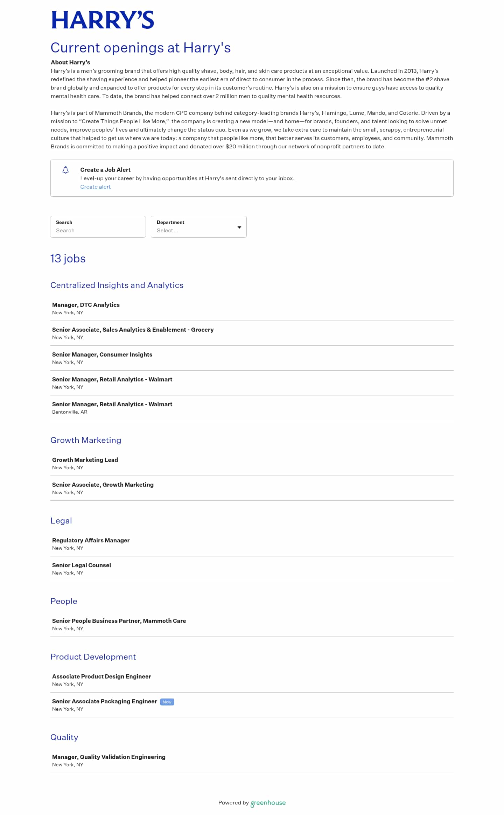View Associate Product Design Engineer posting
The height and width of the screenshot is (815, 504).
[252, 680]
